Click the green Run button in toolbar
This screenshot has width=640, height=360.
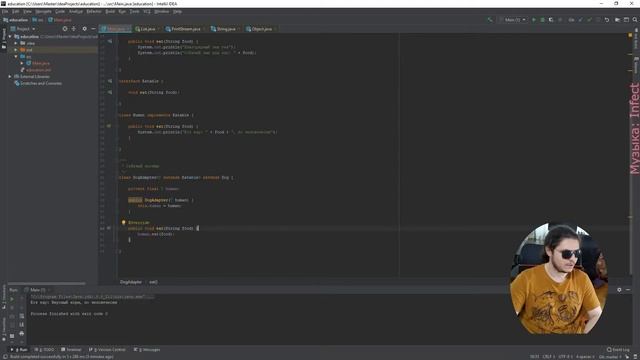click(x=533, y=20)
